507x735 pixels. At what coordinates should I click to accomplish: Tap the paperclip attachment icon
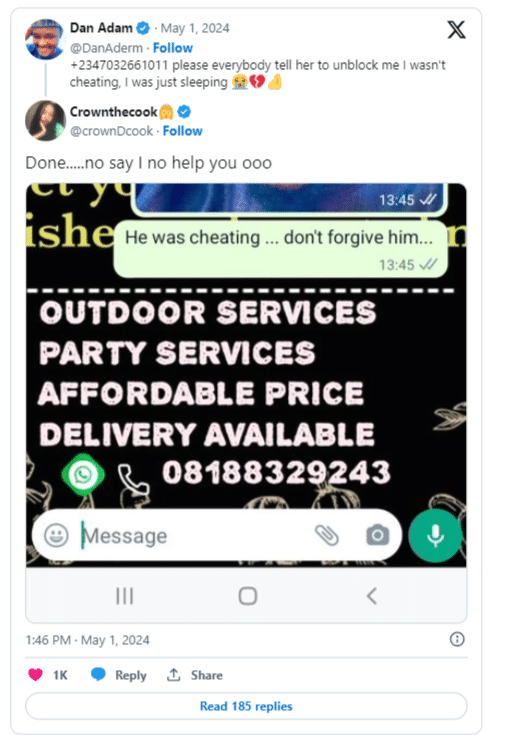327,535
